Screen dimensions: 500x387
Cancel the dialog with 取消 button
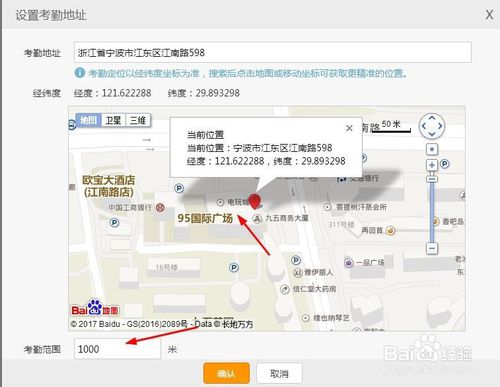click(279, 374)
